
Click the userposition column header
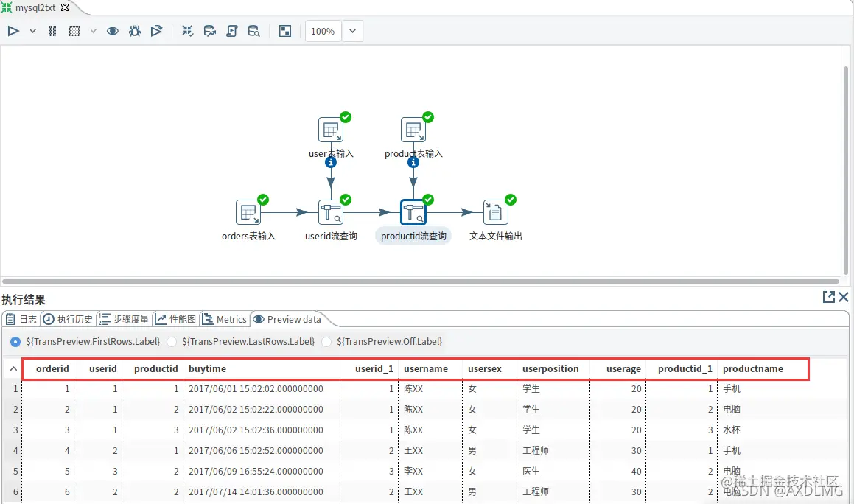point(553,369)
